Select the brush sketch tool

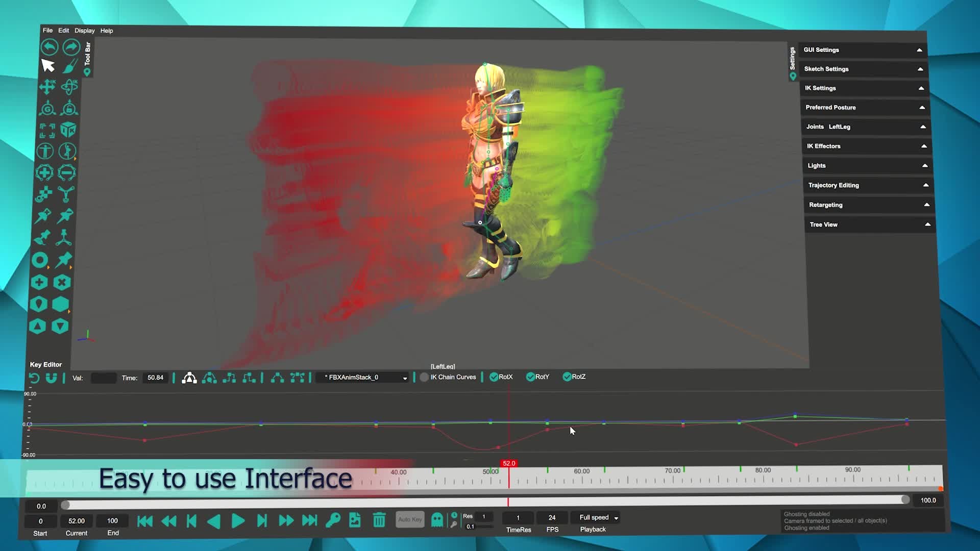click(70, 66)
